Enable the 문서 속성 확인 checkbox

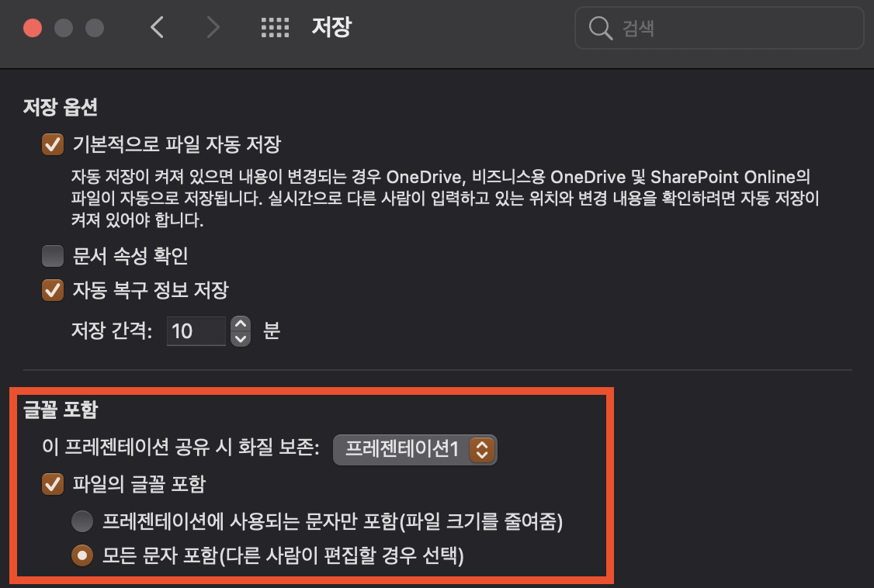tap(53, 256)
